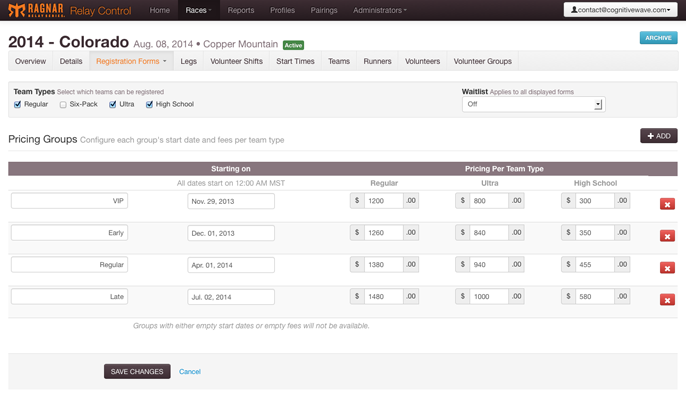Image resolution: width=686 pixels, height=405 pixels.
Task: Edit VIP High School price 300
Action: (x=595, y=201)
